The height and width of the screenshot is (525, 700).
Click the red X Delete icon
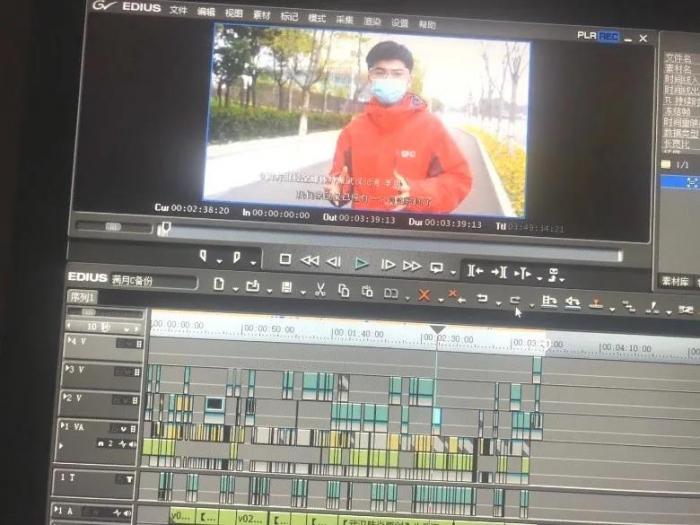424,295
